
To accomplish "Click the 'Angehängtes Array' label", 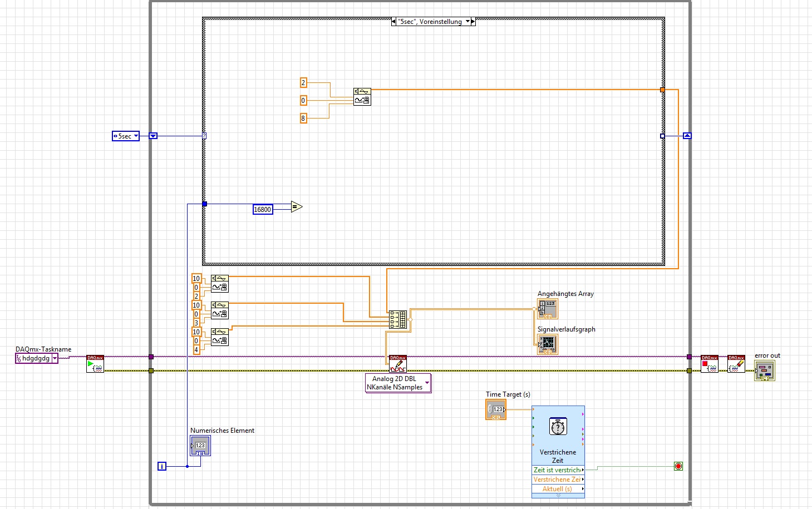I will 565,294.
